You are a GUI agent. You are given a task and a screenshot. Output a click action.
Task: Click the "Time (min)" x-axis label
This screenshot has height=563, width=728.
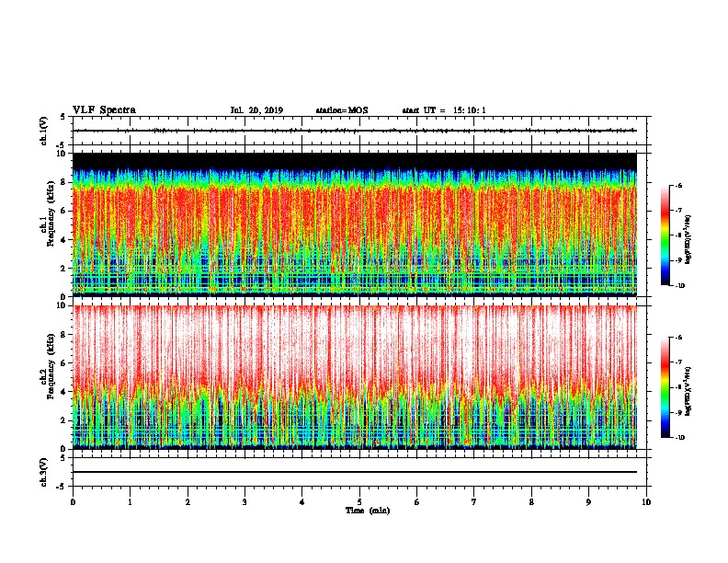click(368, 511)
